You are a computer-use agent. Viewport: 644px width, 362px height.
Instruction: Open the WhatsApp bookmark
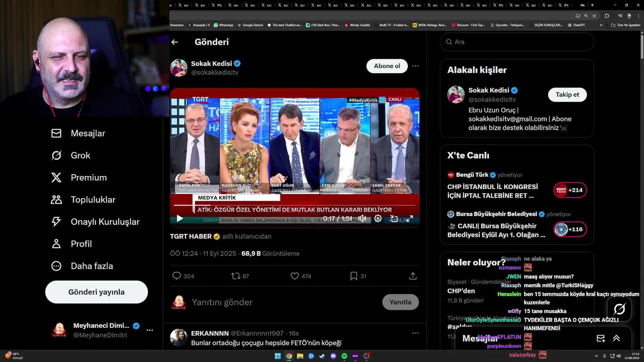click(223, 25)
